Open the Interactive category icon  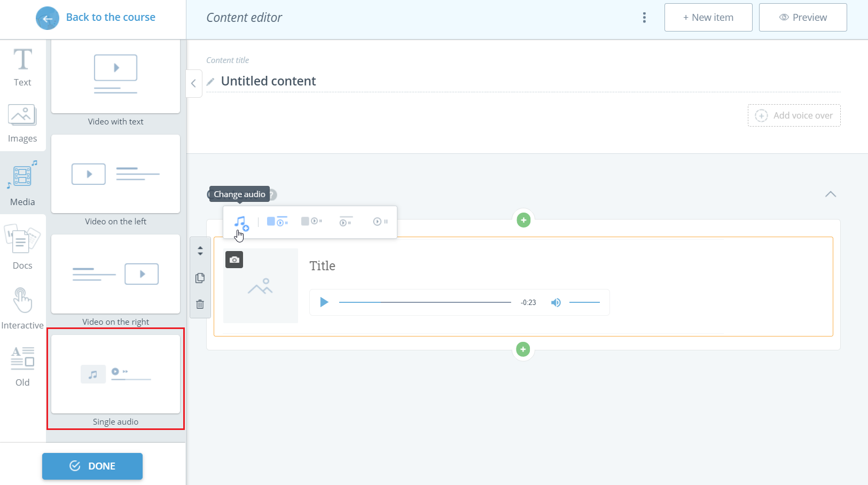(22, 307)
